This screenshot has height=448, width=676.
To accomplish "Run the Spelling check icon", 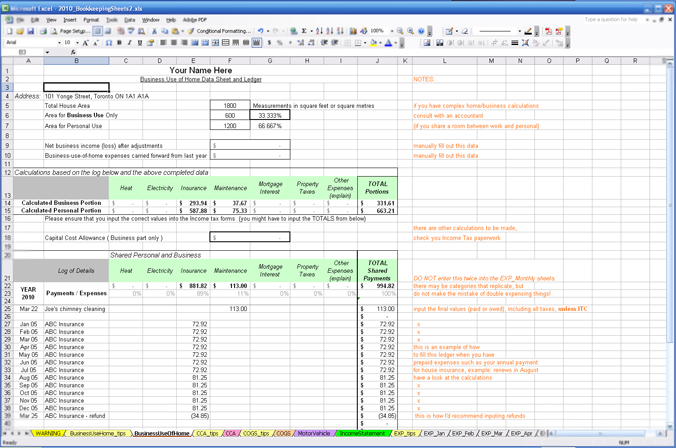I will 130,31.
